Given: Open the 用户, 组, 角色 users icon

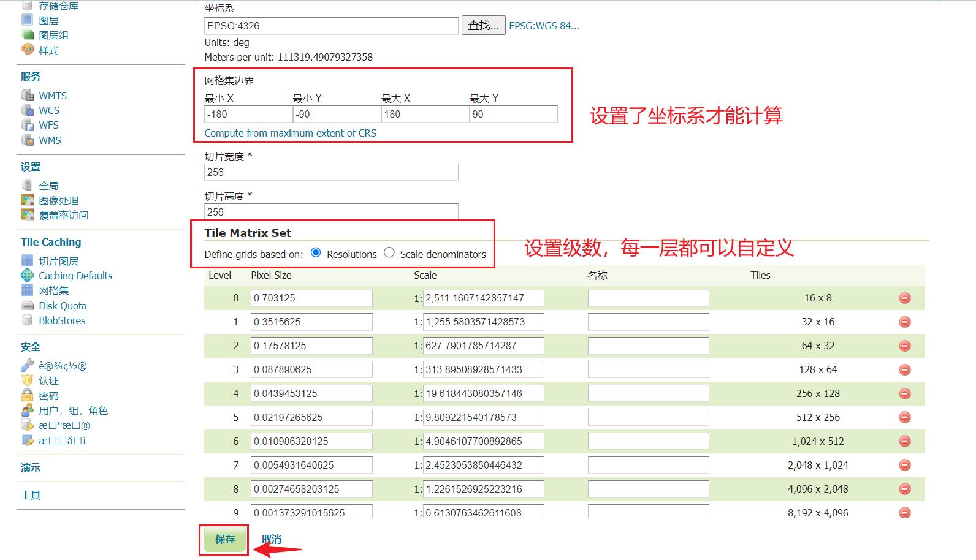Looking at the screenshot, I should [27, 410].
